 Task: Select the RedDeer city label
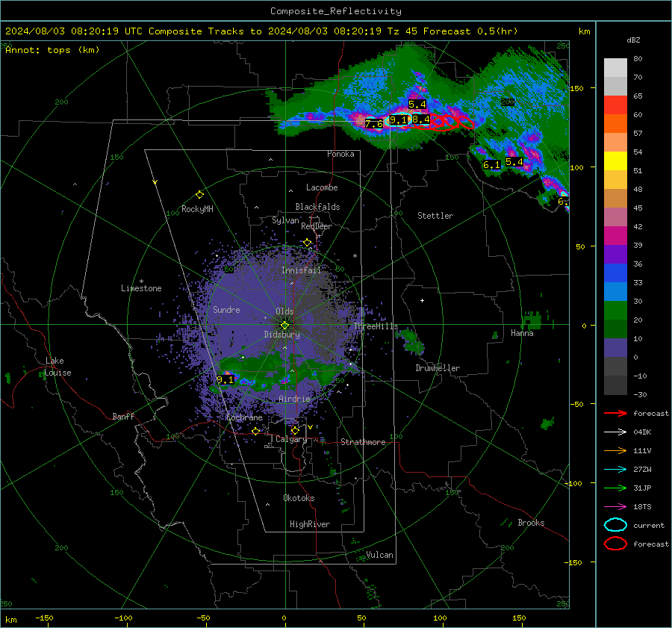point(317,226)
